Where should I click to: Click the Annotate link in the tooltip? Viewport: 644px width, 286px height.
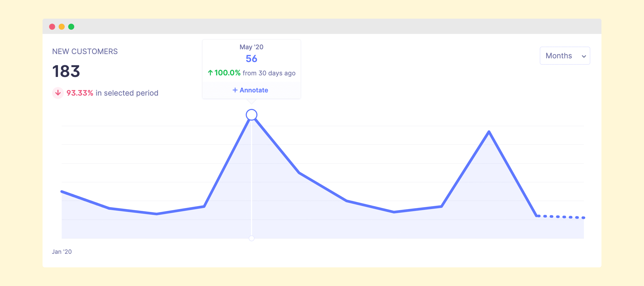click(254, 90)
